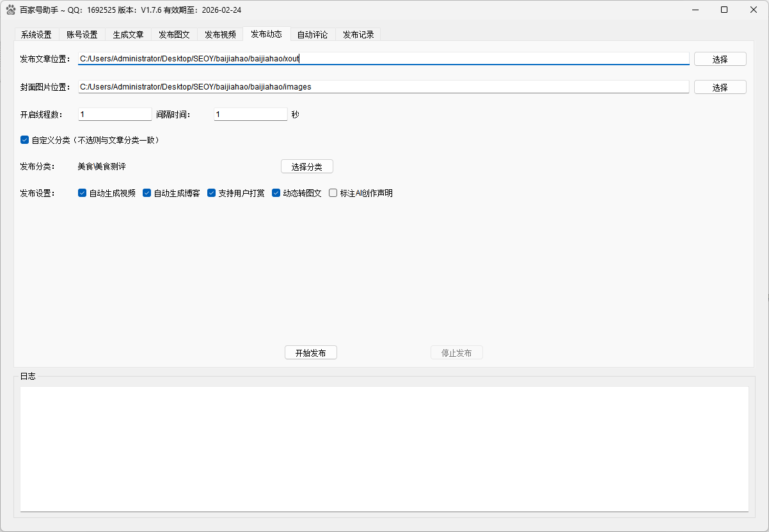
Task: Open the 自动评论 tab
Action: tap(312, 35)
